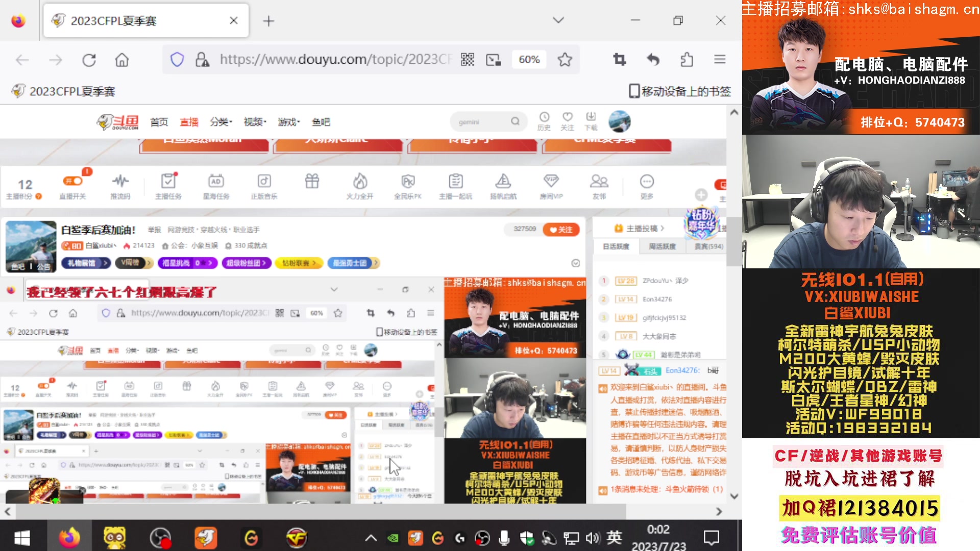Open the 视频 dropdown menu

pos(255,122)
